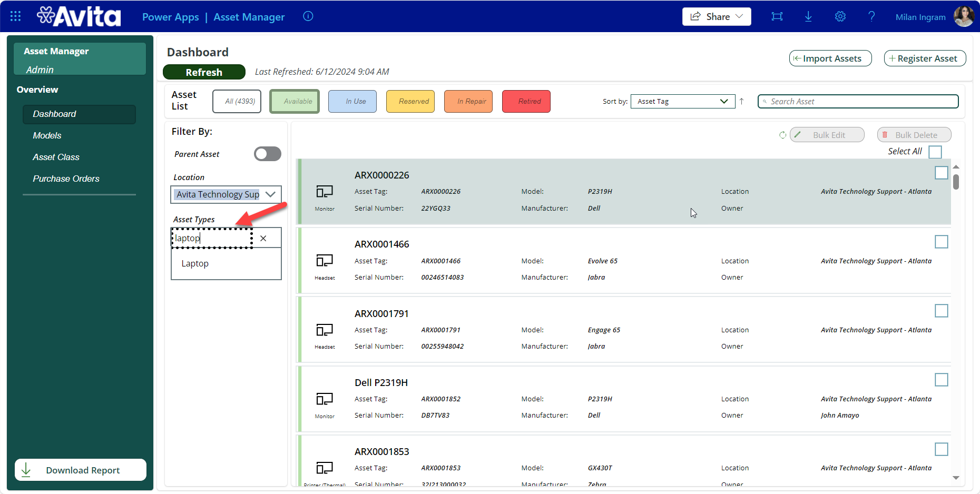Click the download icon in top bar
The image size is (980, 494).
[x=808, y=16]
